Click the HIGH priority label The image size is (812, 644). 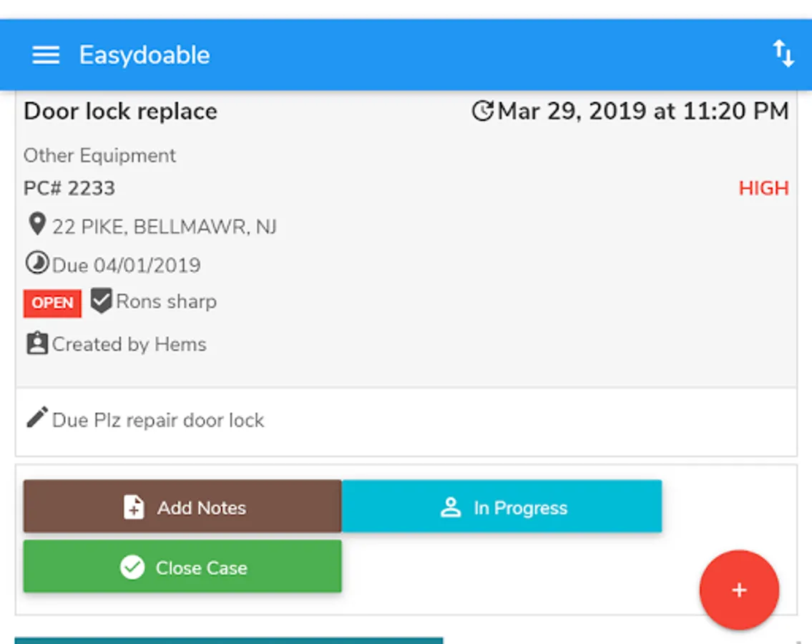[x=763, y=188]
